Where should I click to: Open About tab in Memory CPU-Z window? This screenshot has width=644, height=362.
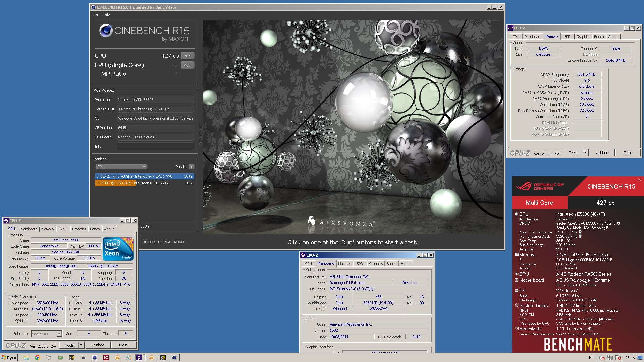click(x=613, y=37)
